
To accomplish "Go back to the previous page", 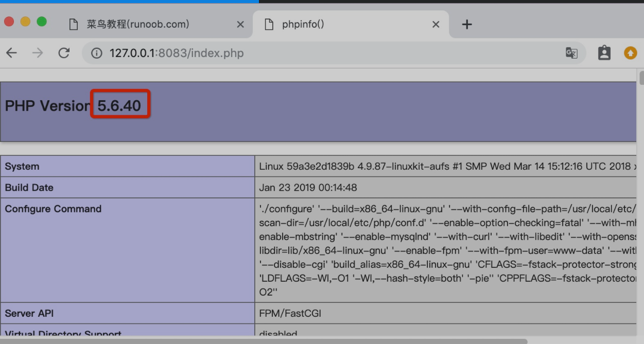I will tap(11, 53).
